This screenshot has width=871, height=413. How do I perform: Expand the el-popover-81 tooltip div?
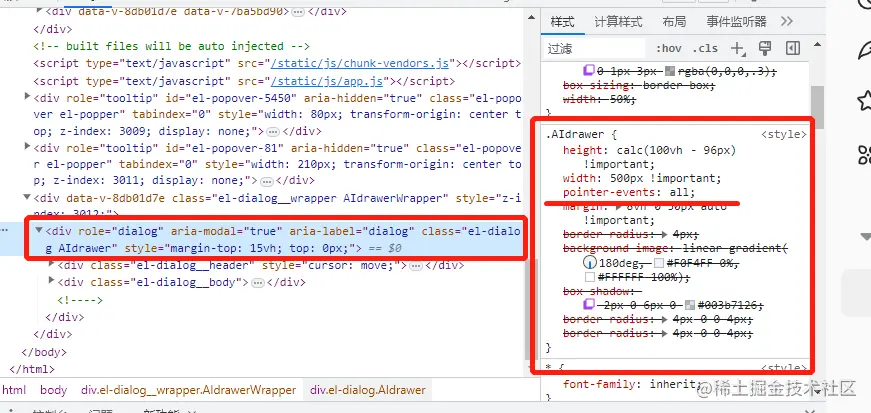(x=28, y=147)
